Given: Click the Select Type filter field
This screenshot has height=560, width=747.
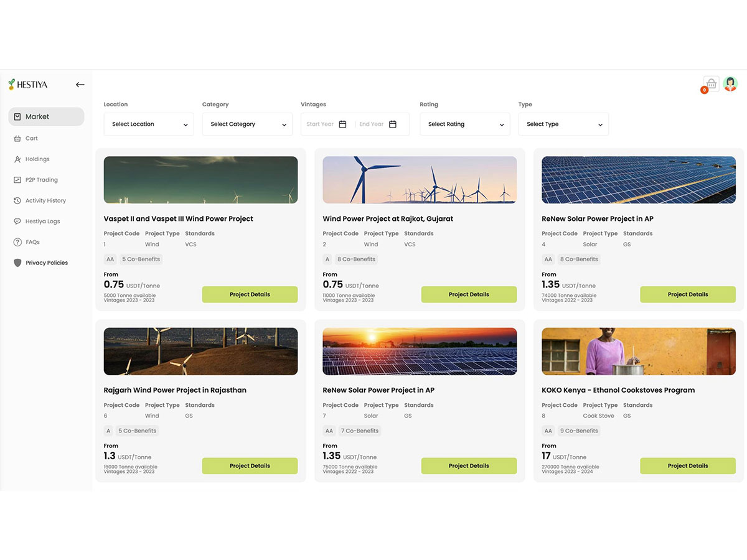Looking at the screenshot, I should coord(563,124).
